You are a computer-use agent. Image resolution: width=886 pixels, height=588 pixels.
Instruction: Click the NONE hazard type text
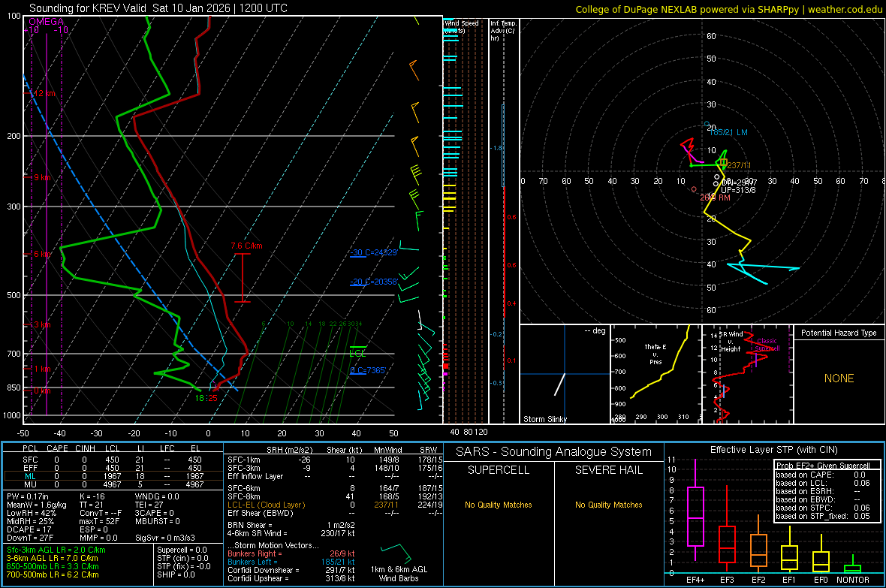click(x=839, y=378)
